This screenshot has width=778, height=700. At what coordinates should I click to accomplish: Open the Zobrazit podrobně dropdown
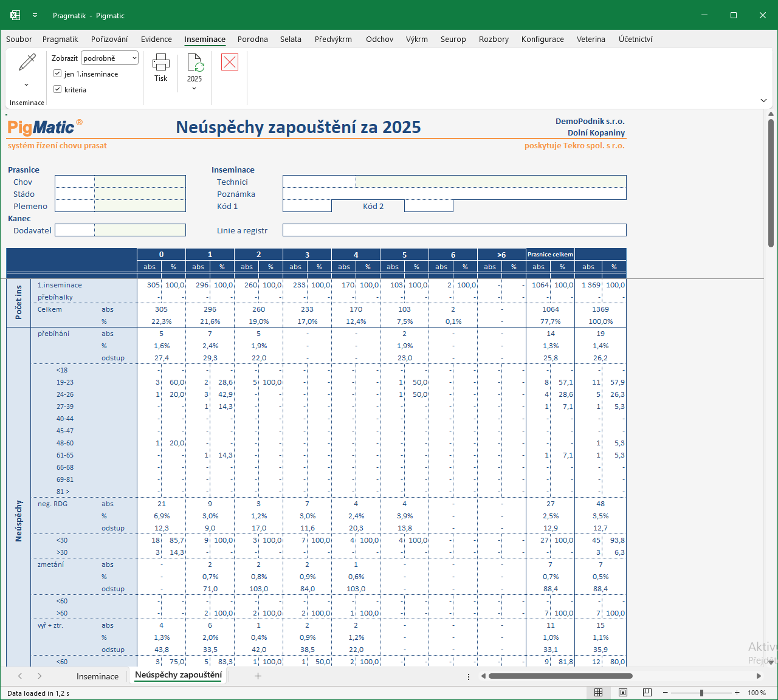pyautogui.click(x=110, y=58)
